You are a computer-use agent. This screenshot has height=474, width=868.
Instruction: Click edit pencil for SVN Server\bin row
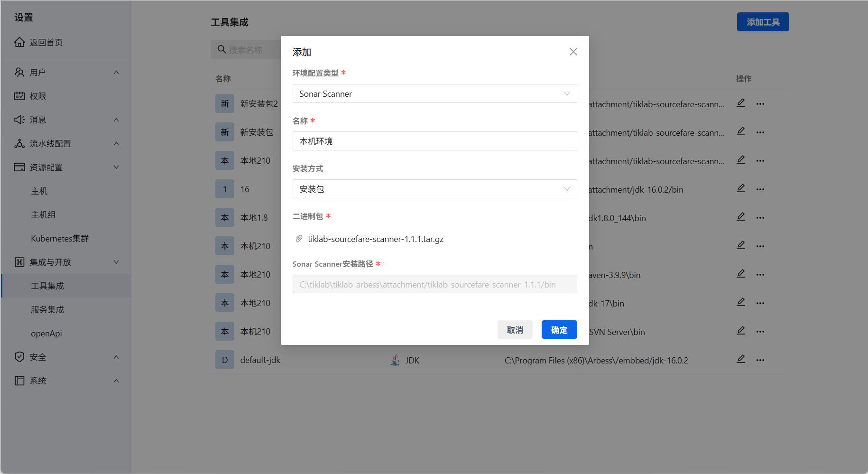coord(741,331)
